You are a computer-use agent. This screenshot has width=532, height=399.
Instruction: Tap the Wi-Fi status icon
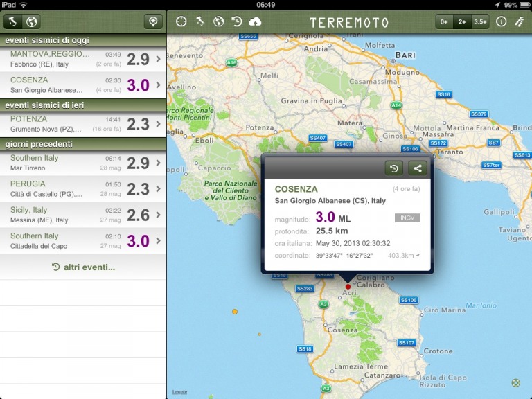23,5
